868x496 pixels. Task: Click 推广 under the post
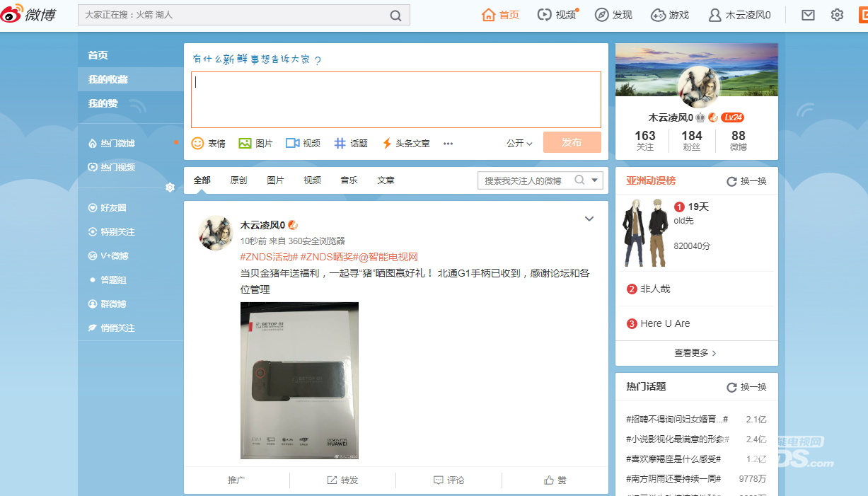[x=236, y=480]
